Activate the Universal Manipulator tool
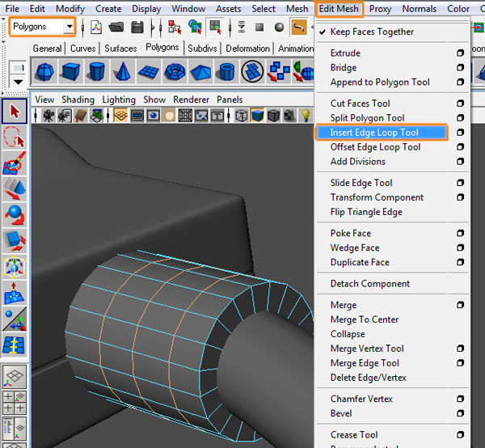485x448 pixels. coord(15,267)
